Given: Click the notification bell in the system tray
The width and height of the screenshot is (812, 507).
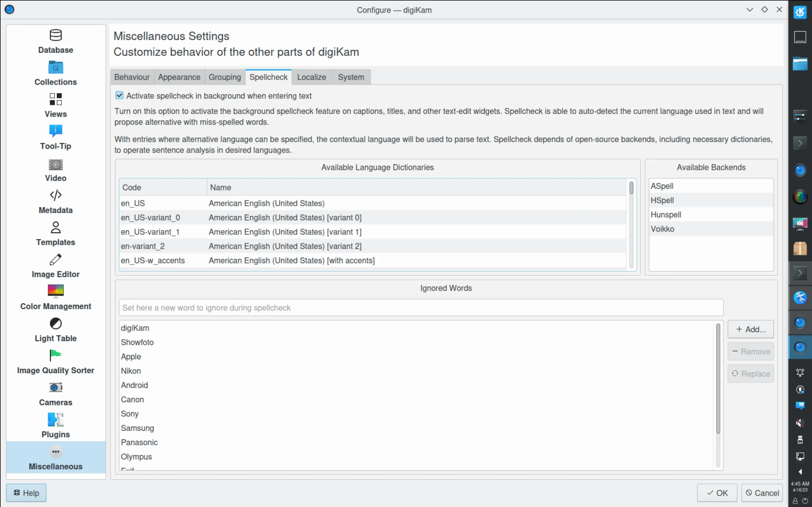Looking at the screenshot, I should [800, 372].
